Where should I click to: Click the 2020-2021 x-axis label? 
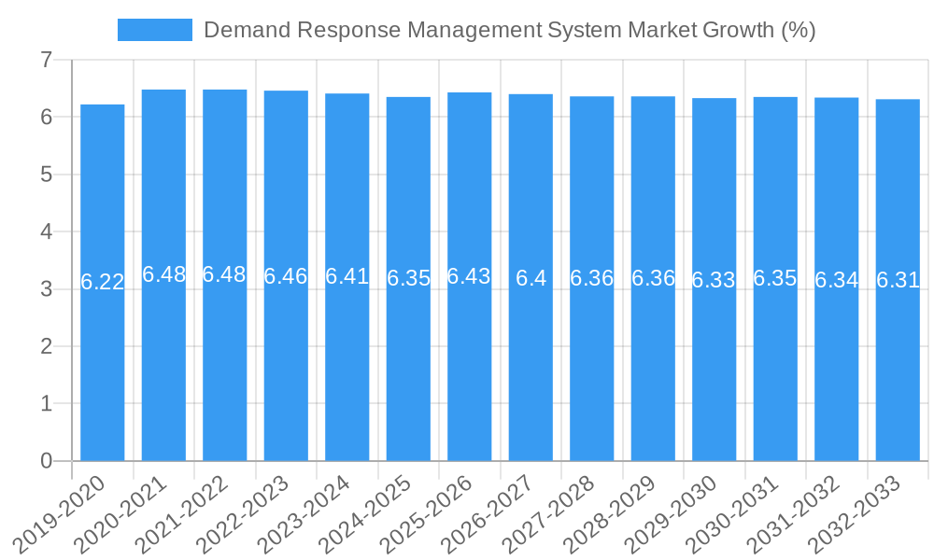point(120,515)
